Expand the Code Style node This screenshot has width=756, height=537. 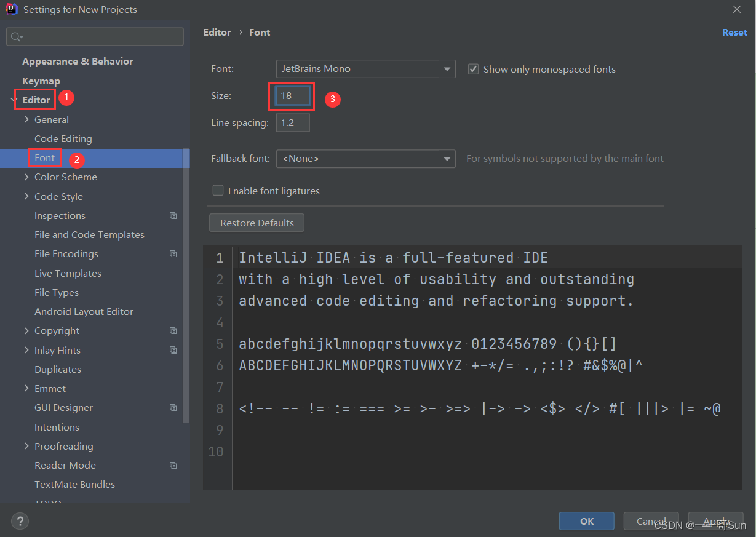[26, 196]
